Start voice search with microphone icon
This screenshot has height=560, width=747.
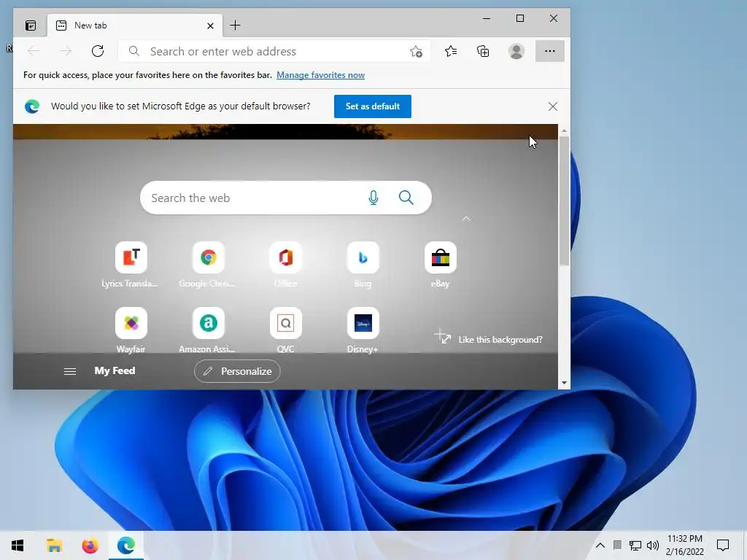[x=373, y=198]
